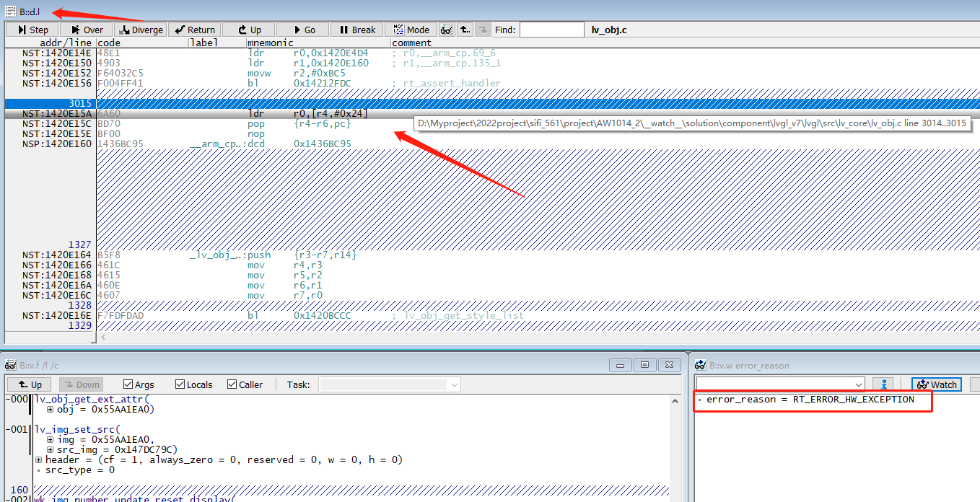Click the greyed down-arrow frame icon
980x502 pixels.
(483, 30)
